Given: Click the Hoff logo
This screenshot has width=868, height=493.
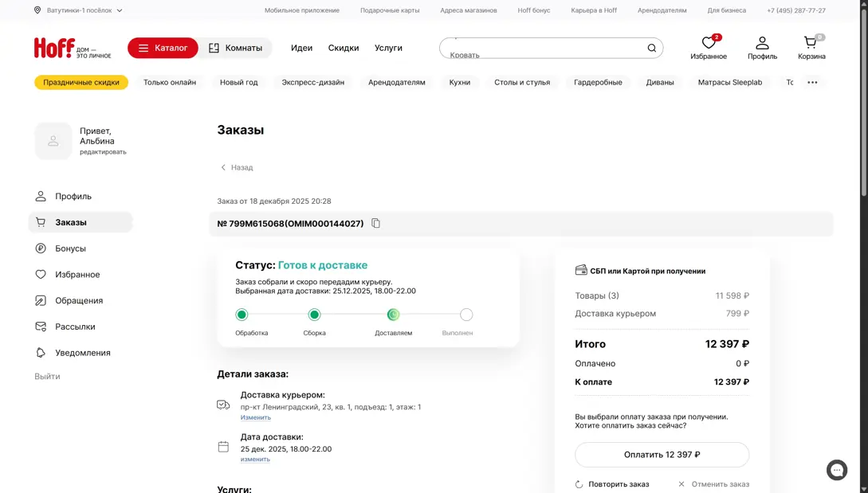Looking at the screenshot, I should click(54, 48).
